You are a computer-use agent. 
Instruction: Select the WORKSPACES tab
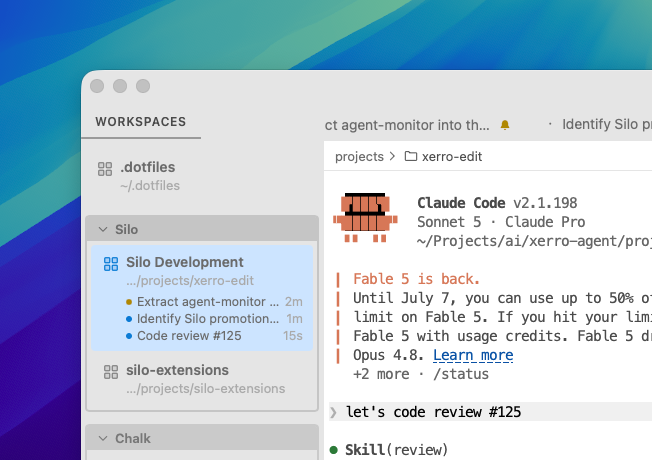141,122
